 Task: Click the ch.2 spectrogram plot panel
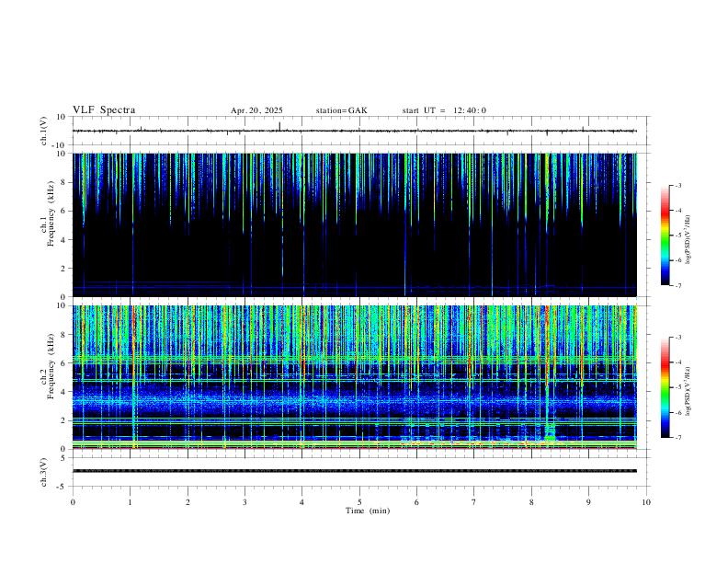[355, 377]
